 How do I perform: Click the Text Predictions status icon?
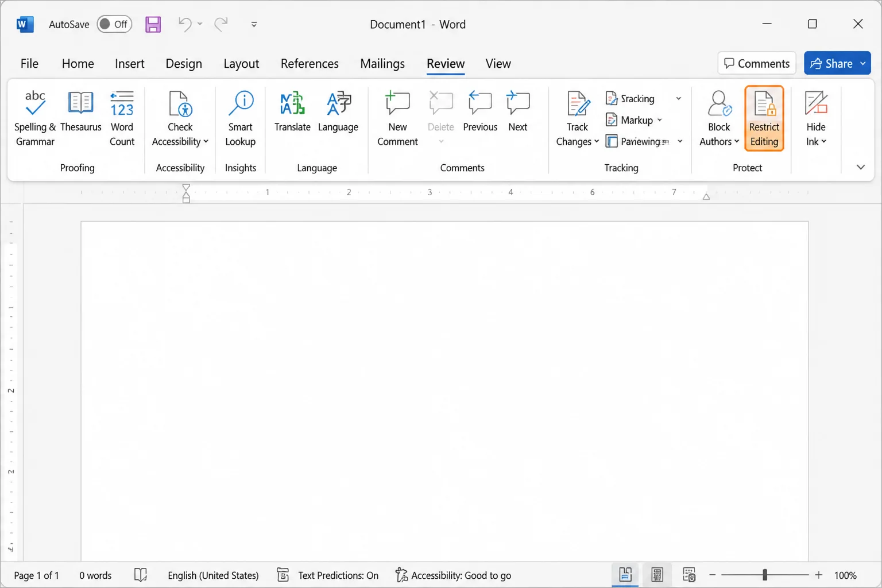[283, 575]
